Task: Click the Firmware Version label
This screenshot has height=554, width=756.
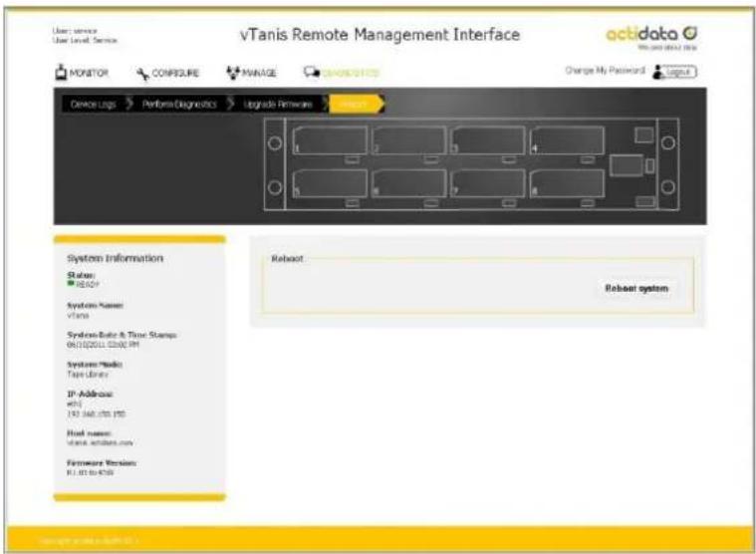Action: [x=102, y=463]
